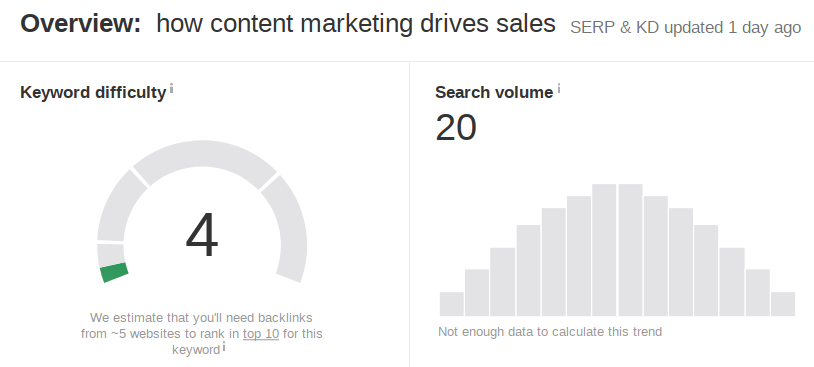This screenshot has height=367, width=814.
Task: Click the "Search volume" heading
Action: (494, 92)
